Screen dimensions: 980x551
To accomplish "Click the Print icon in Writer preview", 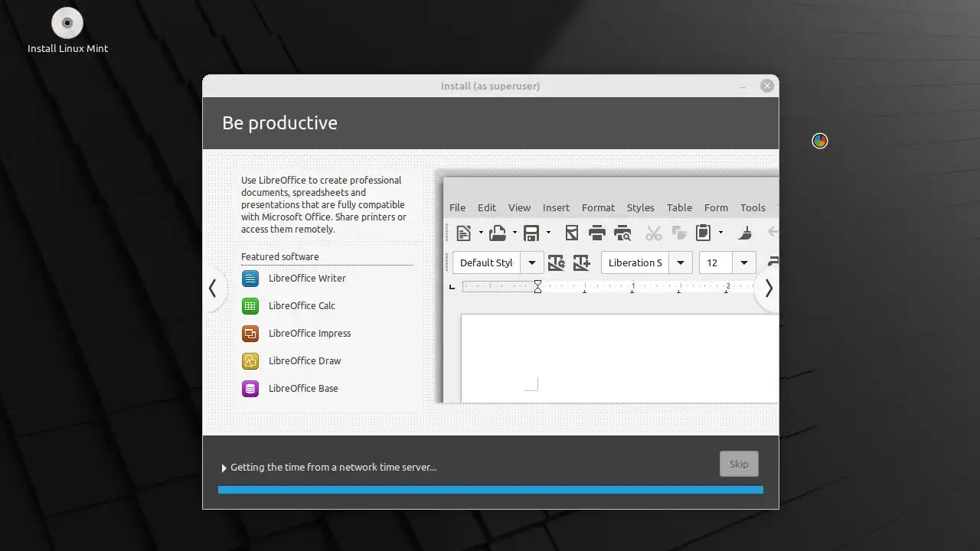I will pos(597,233).
